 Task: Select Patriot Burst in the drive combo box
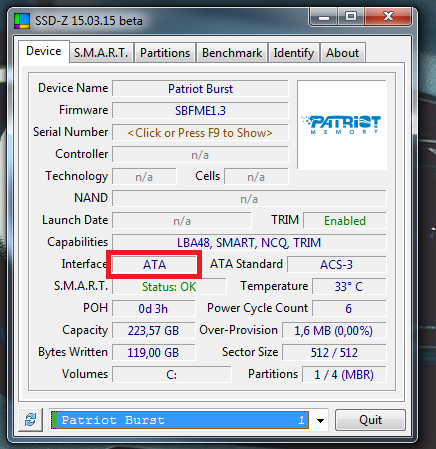point(180,420)
